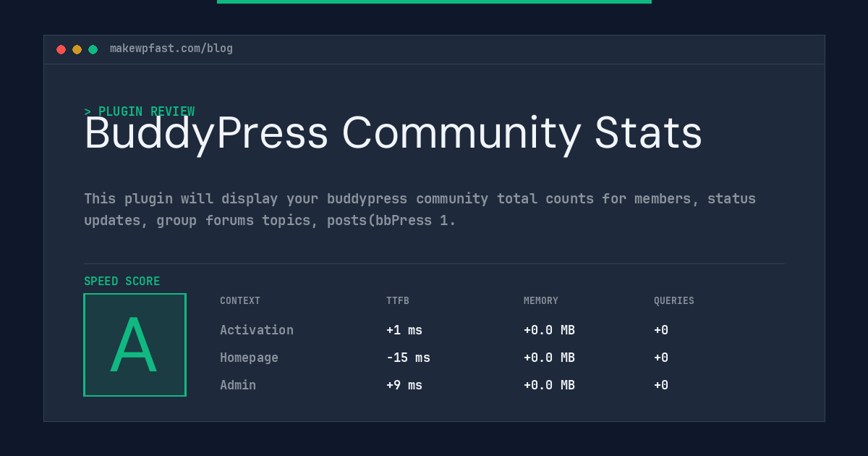The height and width of the screenshot is (456, 868).
Task: Click the 'CONTEXT' column header
Action: [240, 301]
